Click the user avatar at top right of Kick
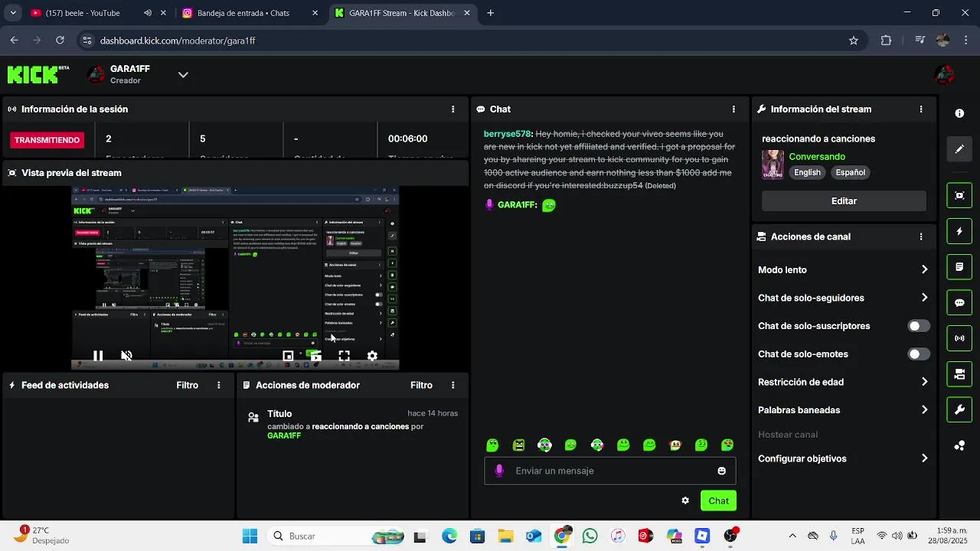 944,74
